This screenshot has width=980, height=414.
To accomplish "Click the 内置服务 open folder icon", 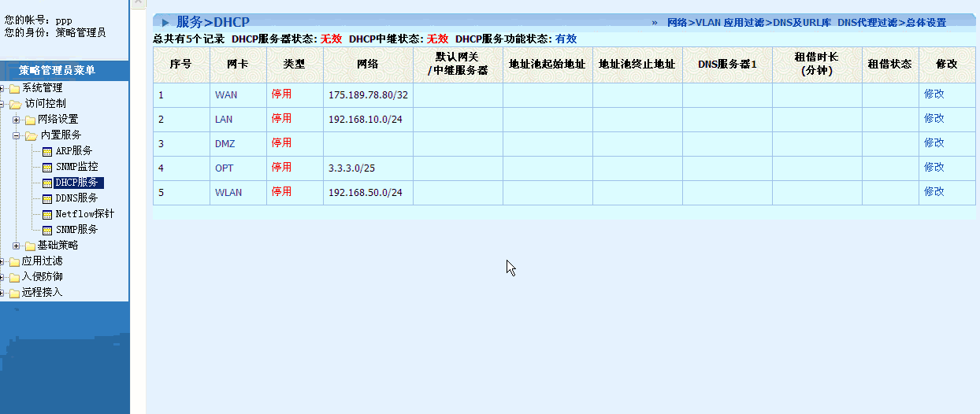I will point(31,135).
